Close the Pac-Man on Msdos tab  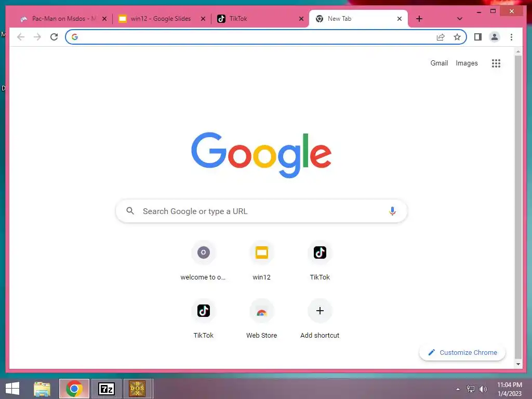click(104, 19)
